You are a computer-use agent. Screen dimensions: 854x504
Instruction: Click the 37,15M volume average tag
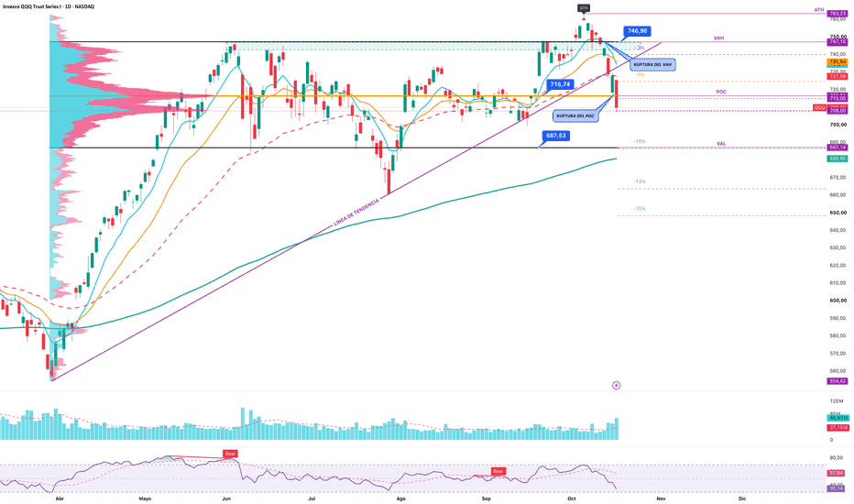click(x=838, y=428)
